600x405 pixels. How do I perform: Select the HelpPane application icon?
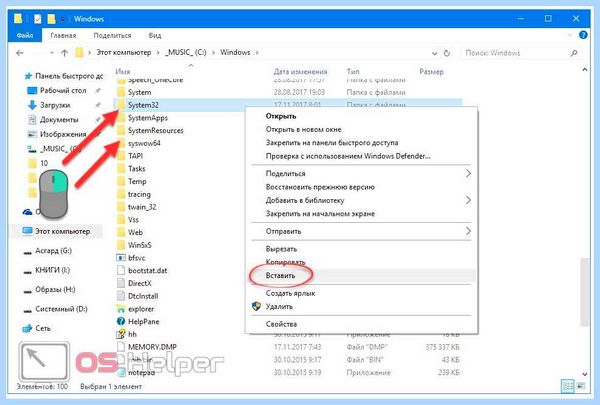(121, 322)
